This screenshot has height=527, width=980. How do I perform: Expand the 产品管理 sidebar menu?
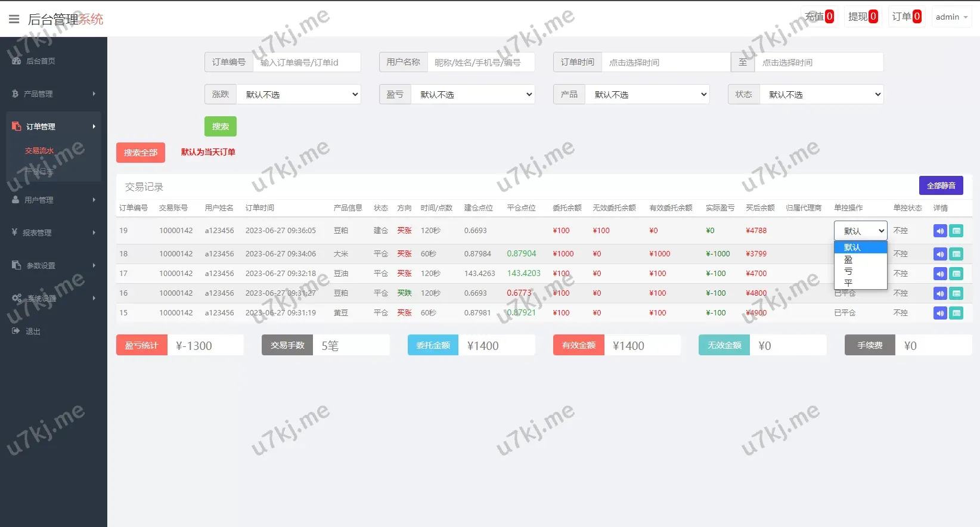[x=54, y=94]
